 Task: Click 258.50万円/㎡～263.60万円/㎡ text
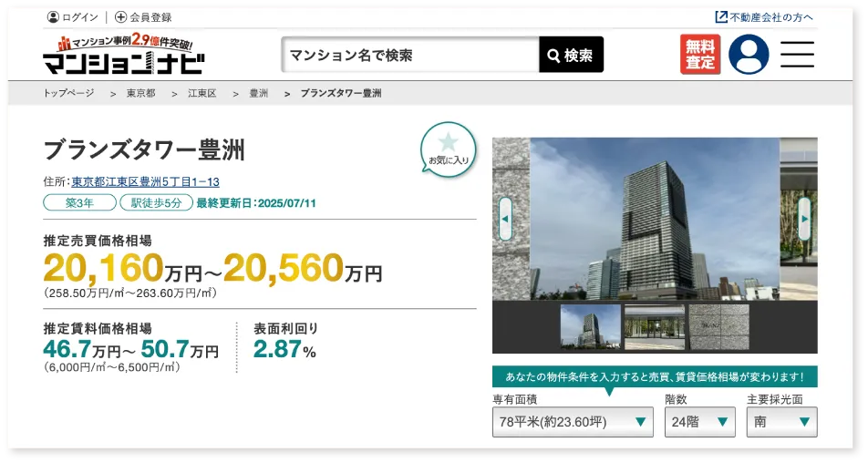130,293
